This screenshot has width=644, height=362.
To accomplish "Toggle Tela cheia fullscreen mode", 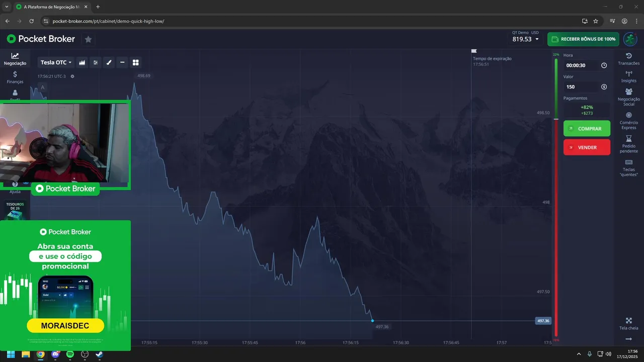I will [x=628, y=324].
